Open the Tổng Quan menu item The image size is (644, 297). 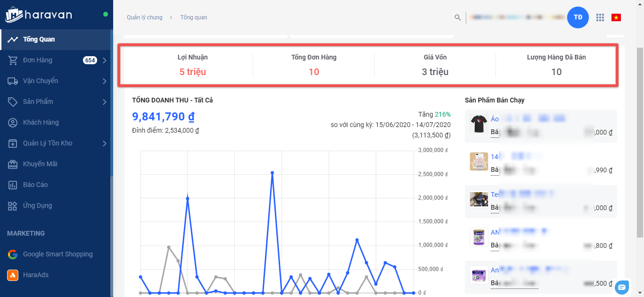click(56, 40)
